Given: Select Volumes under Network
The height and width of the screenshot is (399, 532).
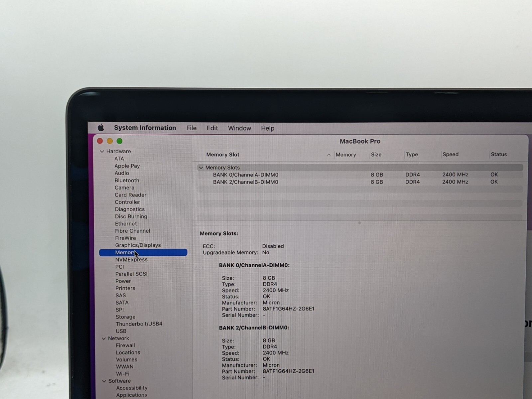Looking at the screenshot, I should [126, 360].
